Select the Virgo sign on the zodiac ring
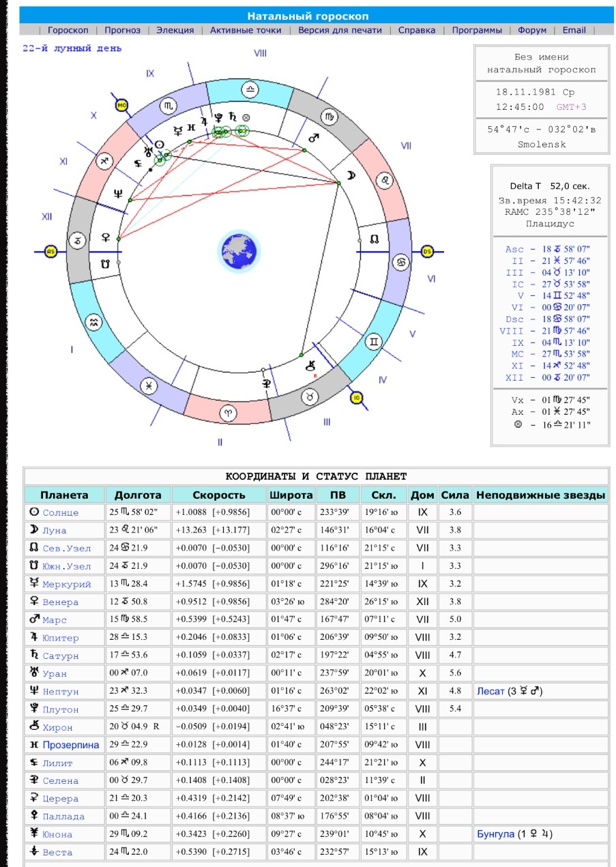The image size is (616, 867). point(330,116)
